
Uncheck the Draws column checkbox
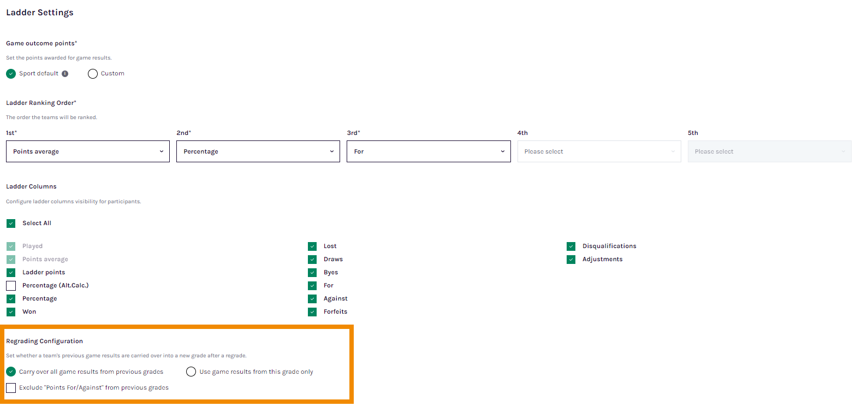(312, 260)
